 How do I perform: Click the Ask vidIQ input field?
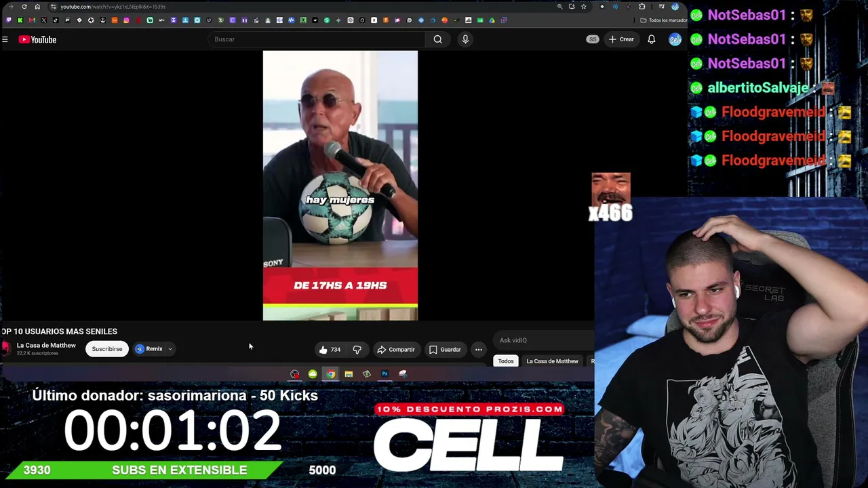(x=545, y=340)
